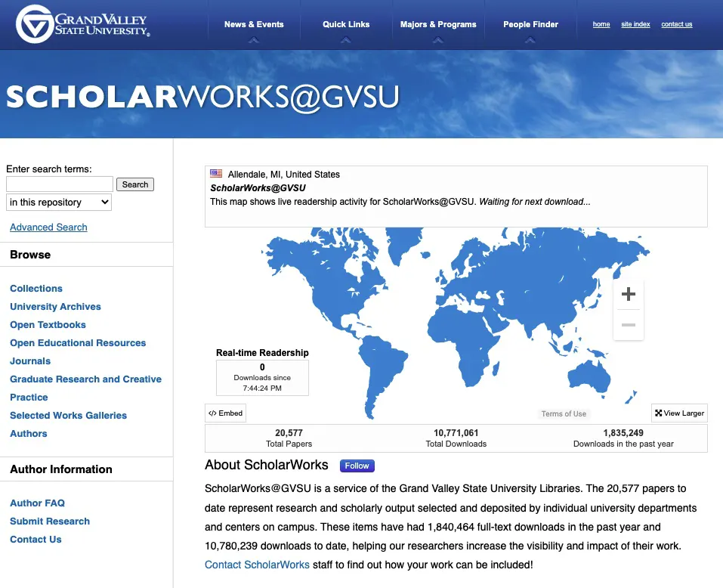
Task: Open the 'in this repository' dropdown
Action: point(59,202)
